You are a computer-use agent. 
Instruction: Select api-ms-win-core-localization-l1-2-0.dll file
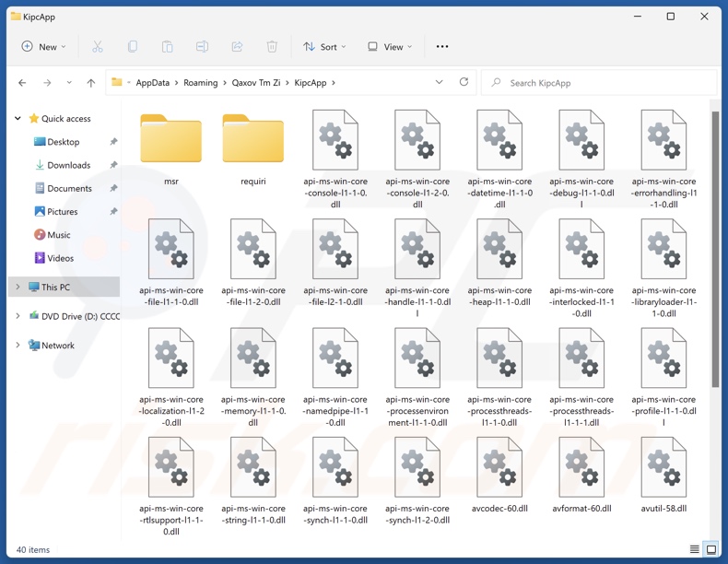coord(171,377)
